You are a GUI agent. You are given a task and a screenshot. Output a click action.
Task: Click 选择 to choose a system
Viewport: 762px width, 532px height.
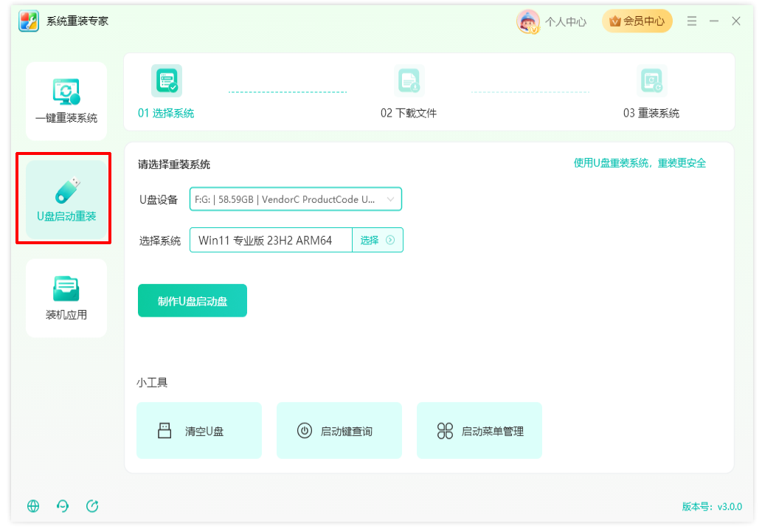tap(378, 241)
